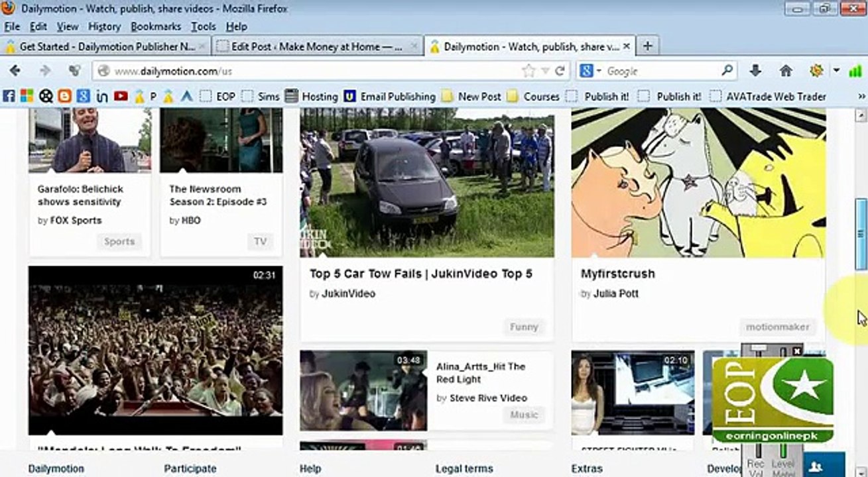Click the Legal terms footer heading
868x477 pixels.
pos(464,468)
